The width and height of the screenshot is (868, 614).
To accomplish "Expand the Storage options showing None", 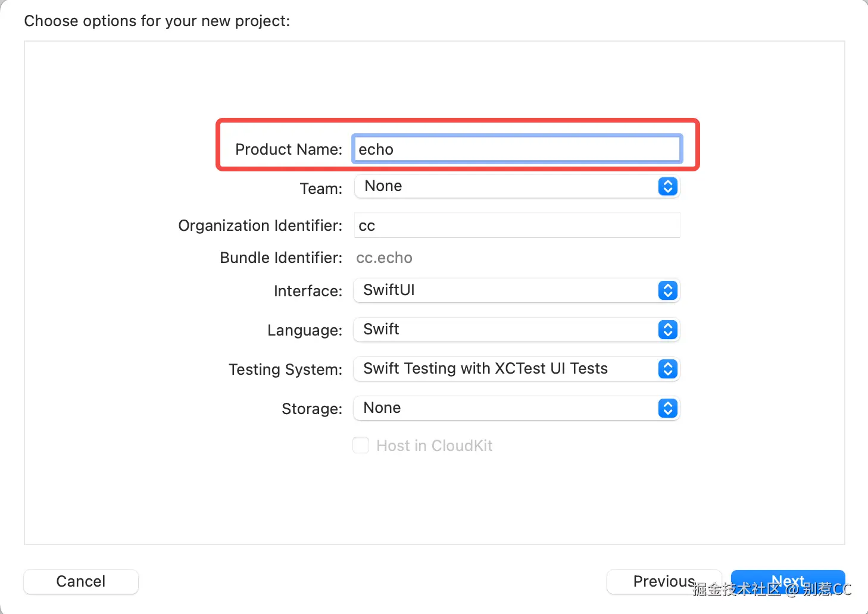I will [506, 408].
